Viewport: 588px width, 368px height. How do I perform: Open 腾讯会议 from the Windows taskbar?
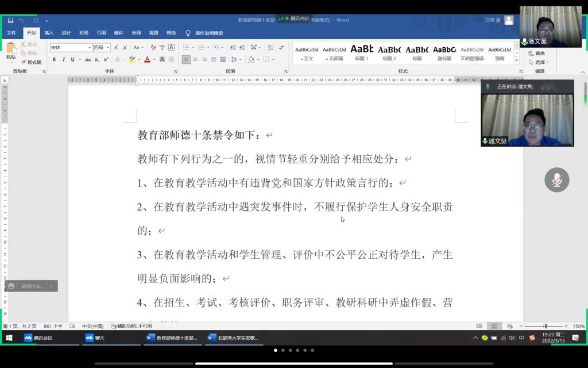click(39, 338)
